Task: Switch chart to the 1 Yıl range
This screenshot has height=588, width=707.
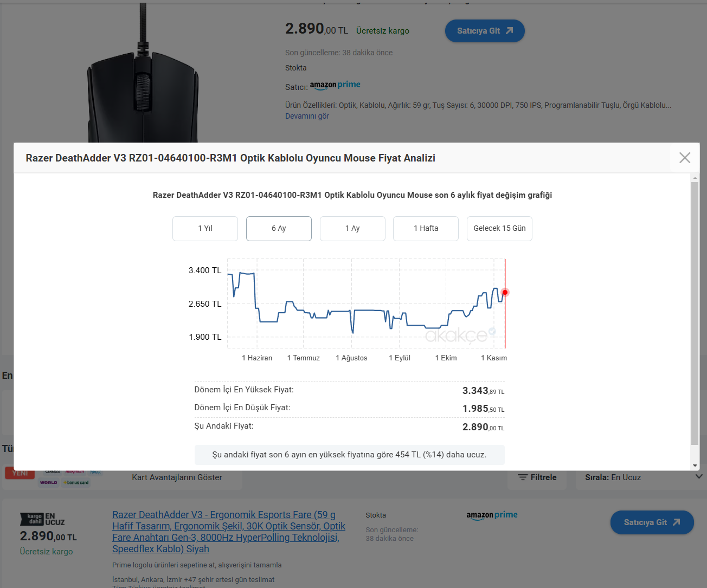Action: click(205, 228)
